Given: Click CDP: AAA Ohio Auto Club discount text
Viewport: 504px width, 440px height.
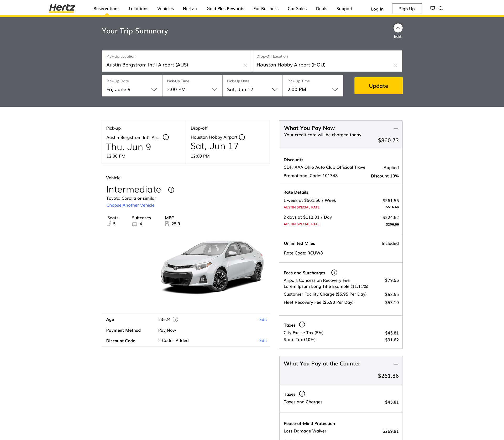Looking at the screenshot, I should pyautogui.click(x=325, y=167).
